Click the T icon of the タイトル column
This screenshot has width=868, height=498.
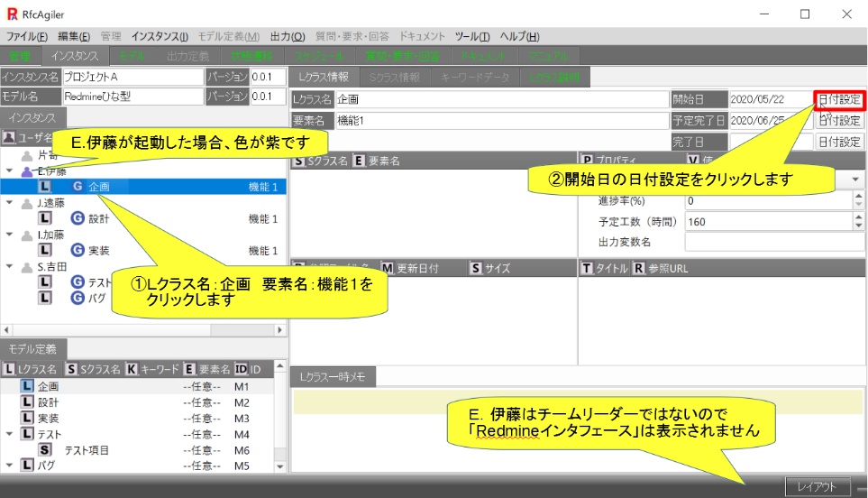[587, 269]
